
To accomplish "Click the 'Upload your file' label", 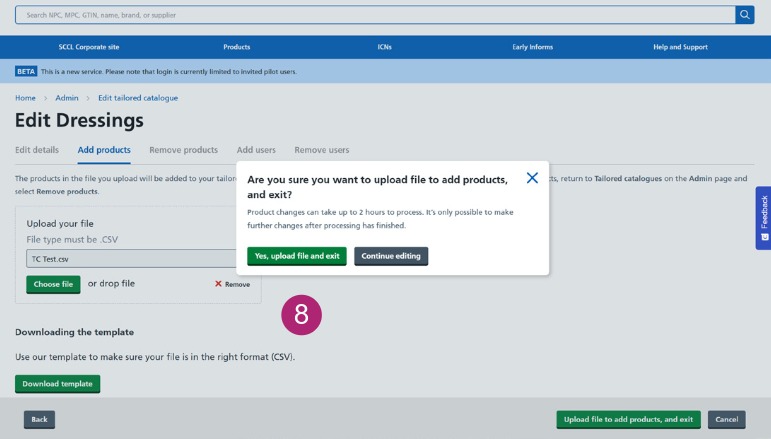I will point(60,224).
